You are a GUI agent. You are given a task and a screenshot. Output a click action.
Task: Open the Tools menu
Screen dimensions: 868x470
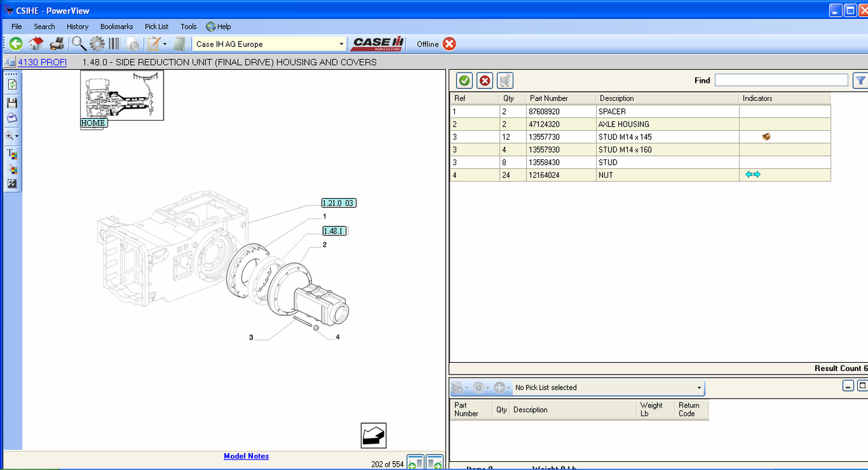point(189,26)
